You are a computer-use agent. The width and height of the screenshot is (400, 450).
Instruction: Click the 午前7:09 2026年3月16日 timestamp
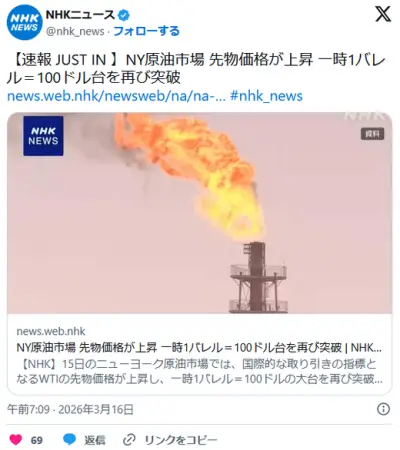(70, 409)
